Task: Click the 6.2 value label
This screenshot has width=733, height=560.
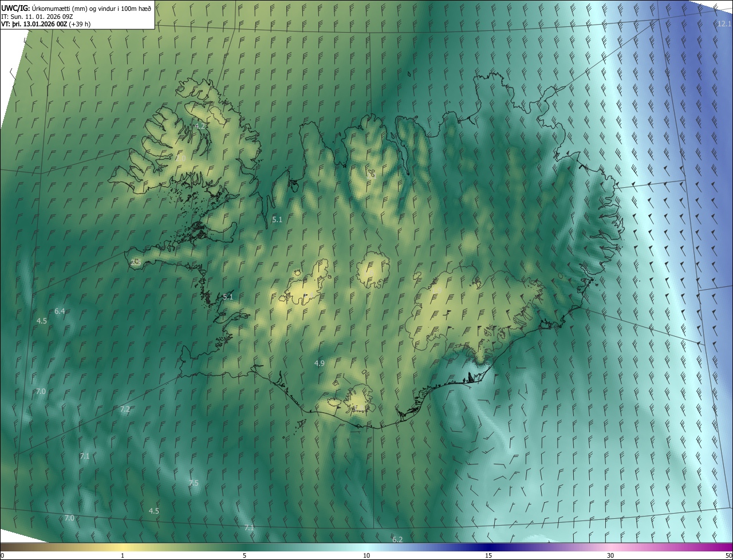Action: pyautogui.click(x=397, y=539)
